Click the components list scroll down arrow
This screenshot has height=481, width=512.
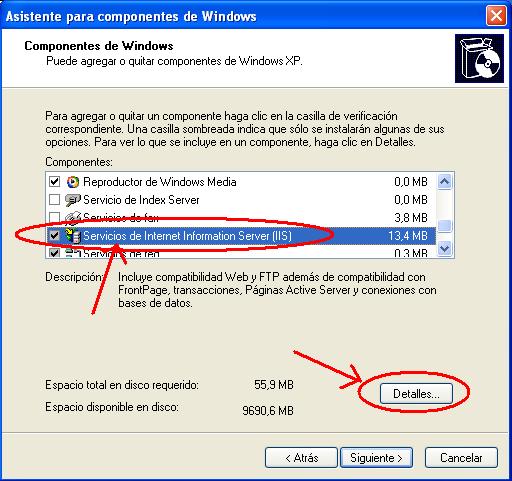click(x=445, y=249)
